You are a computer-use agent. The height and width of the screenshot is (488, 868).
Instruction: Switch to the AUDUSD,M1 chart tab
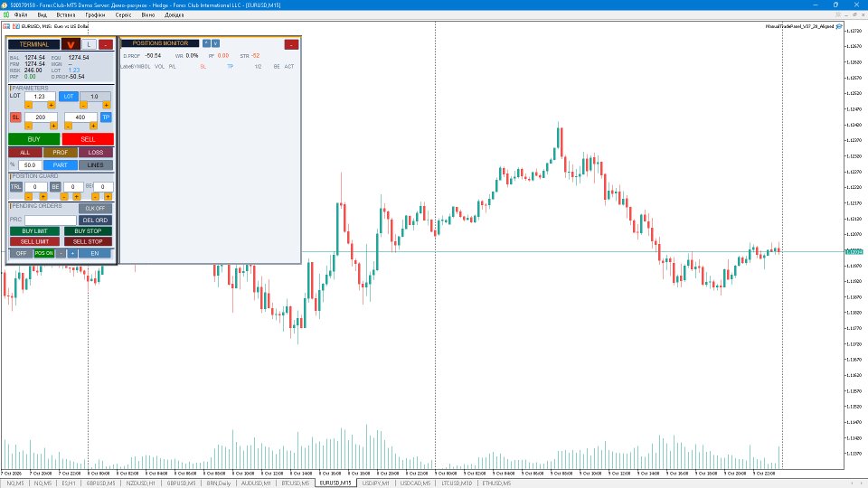click(x=256, y=483)
